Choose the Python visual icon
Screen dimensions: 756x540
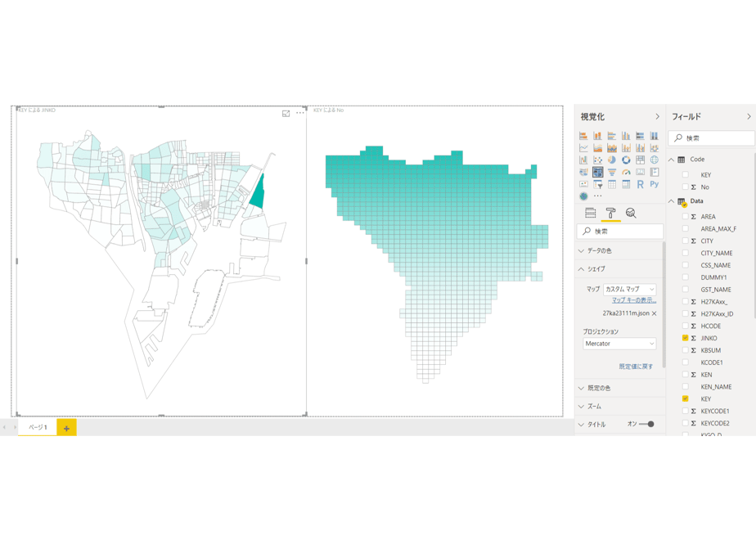pyautogui.click(x=655, y=184)
